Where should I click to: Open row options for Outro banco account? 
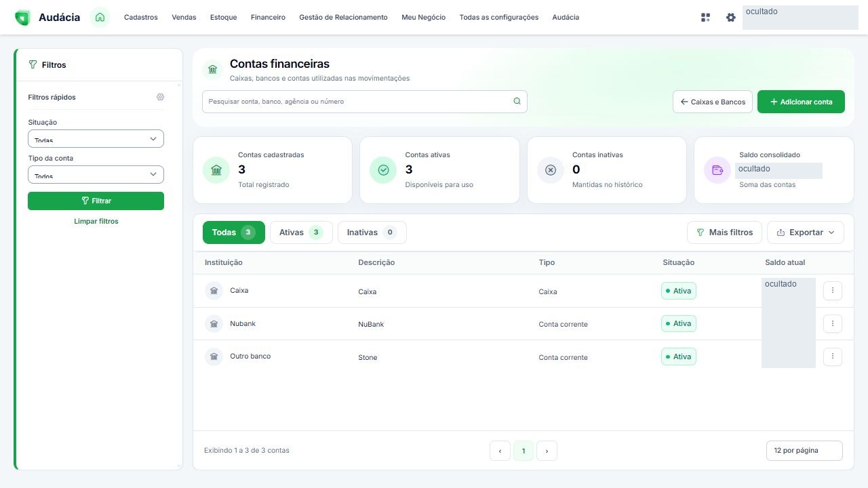833,357
